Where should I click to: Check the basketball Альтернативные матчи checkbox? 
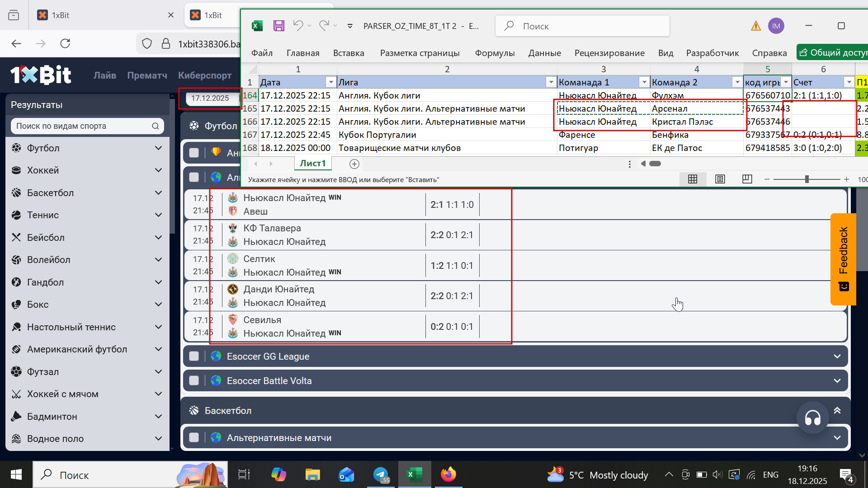click(x=194, y=437)
